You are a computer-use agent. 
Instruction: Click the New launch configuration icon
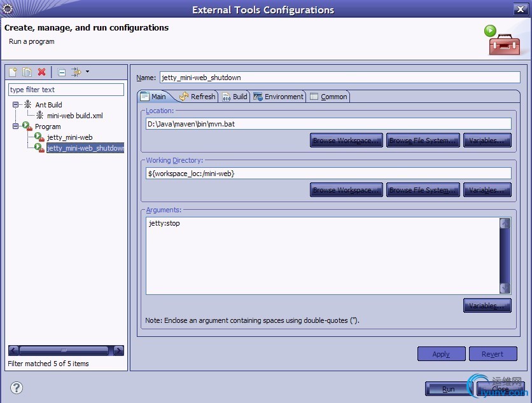[x=13, y=72]
